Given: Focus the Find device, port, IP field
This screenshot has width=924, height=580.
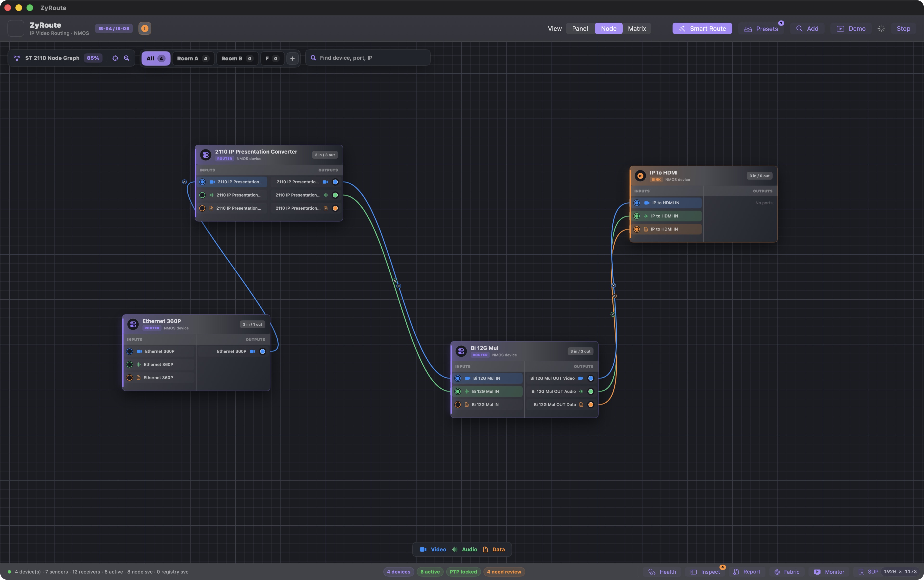Looking at the screenshot, I should tap(367, 58).
